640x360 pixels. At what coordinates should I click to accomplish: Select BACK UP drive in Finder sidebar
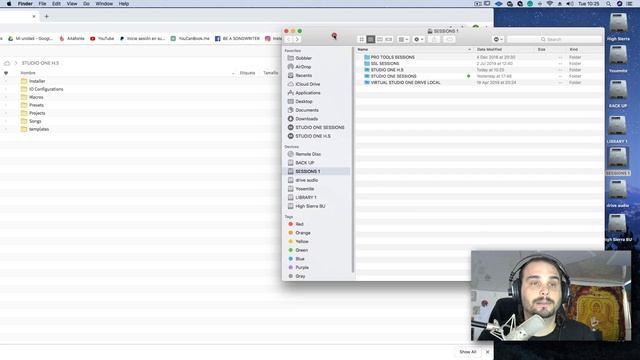click(304, 162)
